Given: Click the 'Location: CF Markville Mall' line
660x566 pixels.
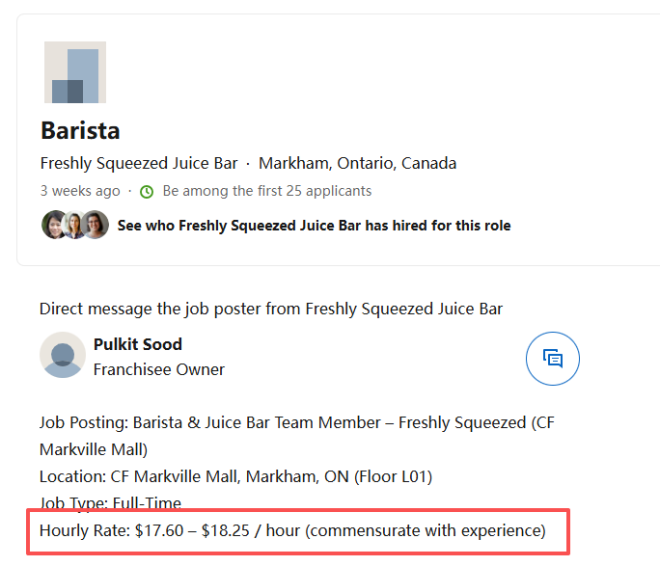Looking at the screenshot, I should (x=236, y=477).
